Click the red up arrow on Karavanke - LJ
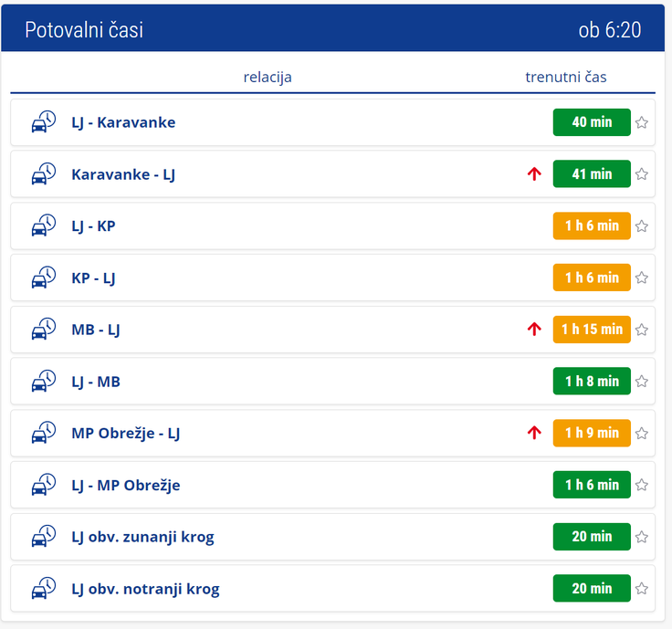Image resolution: width=672 pixels, height=629 pixels. point(534,174)
